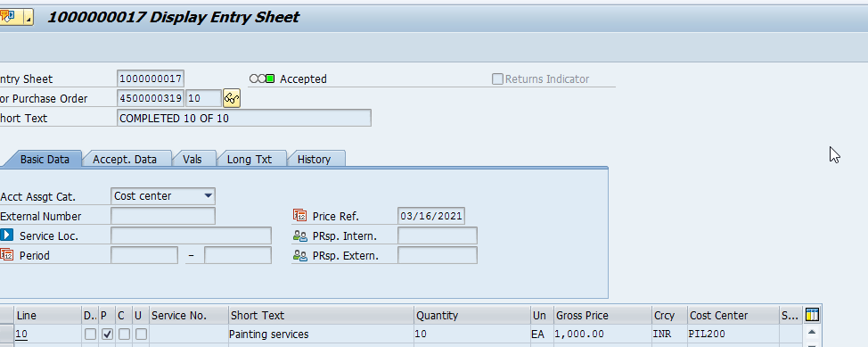Click the Service Loc. blue arrow icon
The width and height of the screenshot is (868, 347).
click(6, 235)
